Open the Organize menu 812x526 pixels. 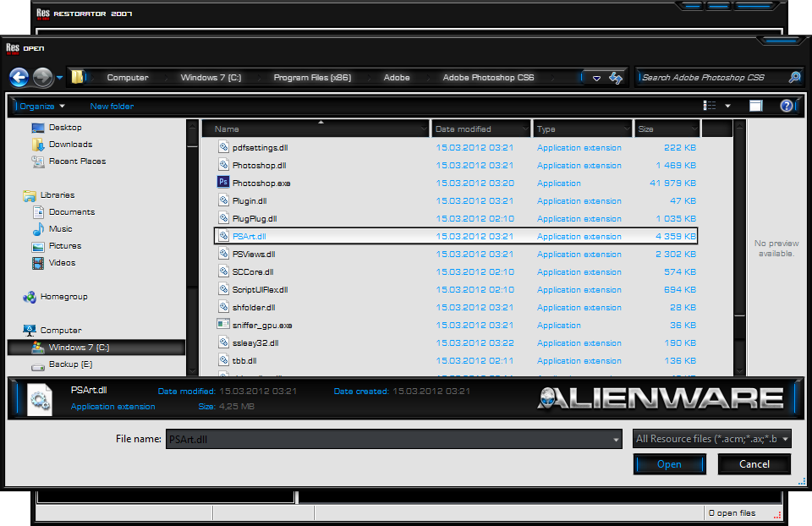click(42, 107)
